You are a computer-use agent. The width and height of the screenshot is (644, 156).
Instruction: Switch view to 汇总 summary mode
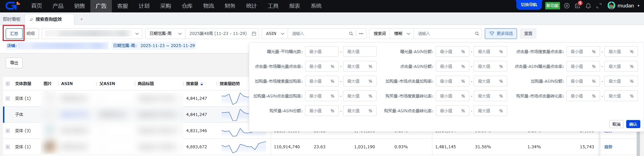(x=14, y=34)
